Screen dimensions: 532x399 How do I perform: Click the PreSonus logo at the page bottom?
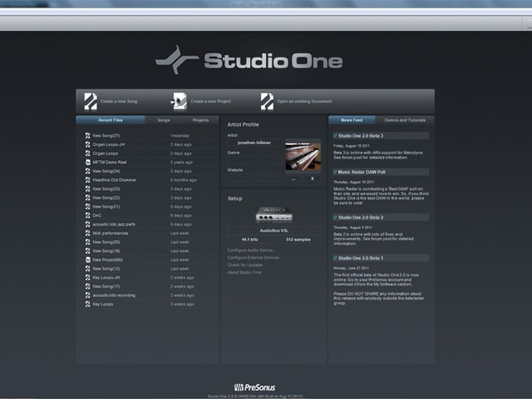coord(255,388)
